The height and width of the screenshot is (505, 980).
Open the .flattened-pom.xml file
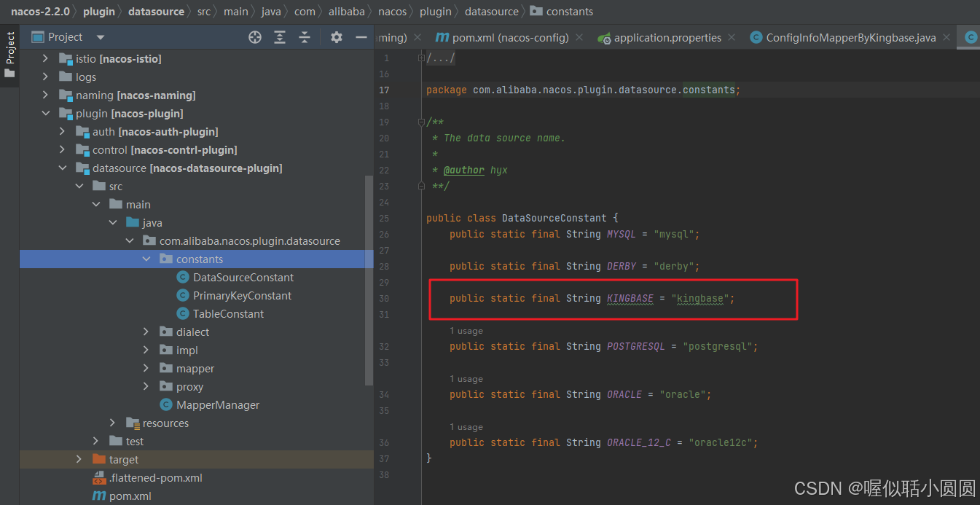tap(156, 478)
